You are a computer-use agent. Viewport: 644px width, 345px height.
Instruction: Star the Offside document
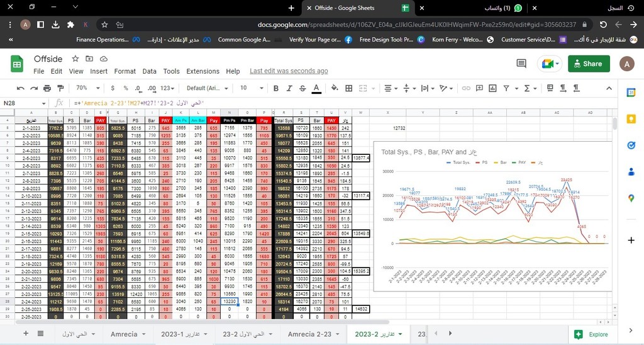[75, 59]
